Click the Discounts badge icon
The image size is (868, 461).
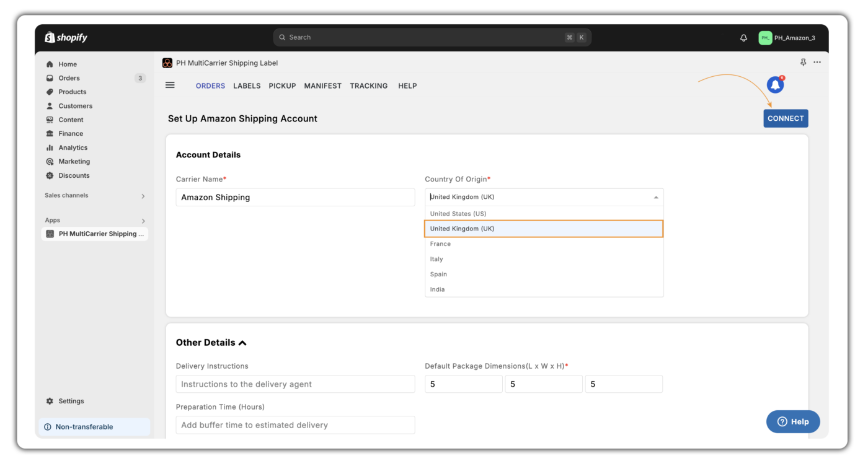pos(50,175)
